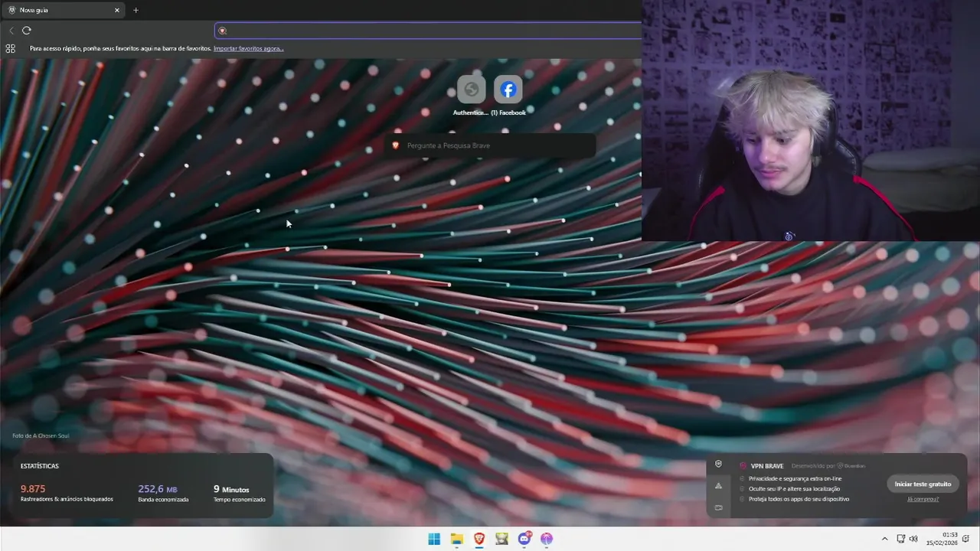Open a new tab with plus button
980x551 pixels.
point(136,10)
